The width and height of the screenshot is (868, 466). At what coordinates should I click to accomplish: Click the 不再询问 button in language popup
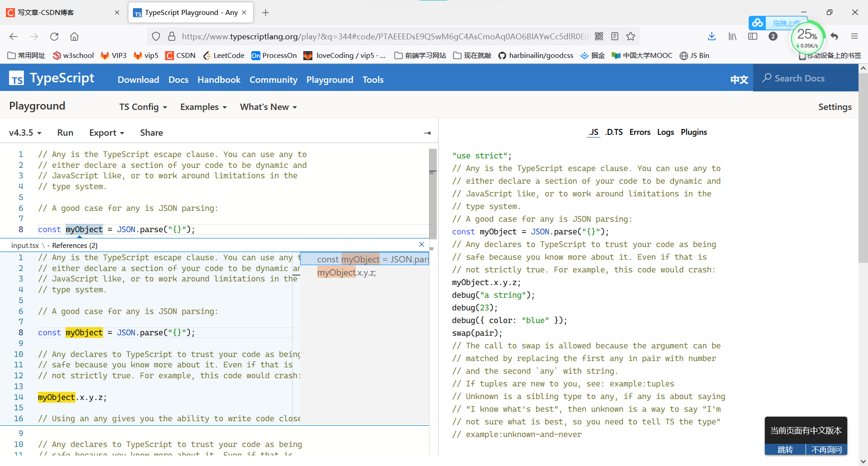coord(827,449)
